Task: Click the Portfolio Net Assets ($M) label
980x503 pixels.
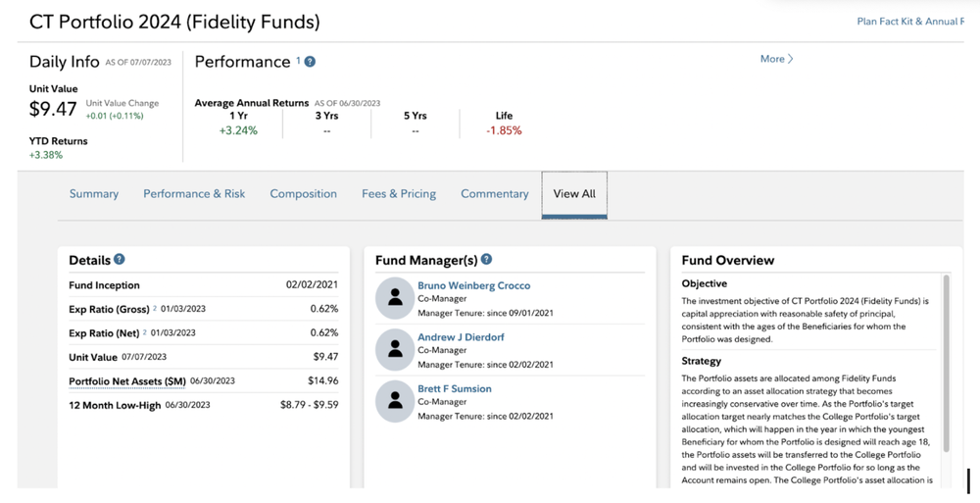Action: (127, 381)
